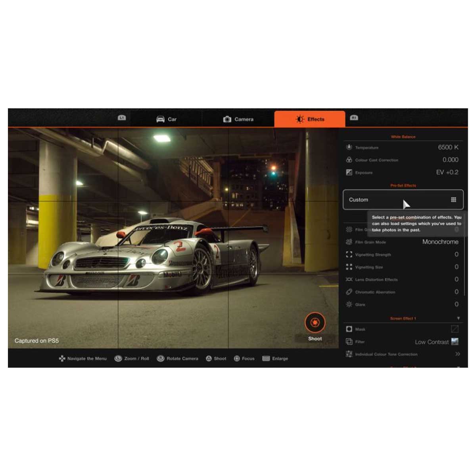Select the Film Grain Mode icon

click(349, 242)
